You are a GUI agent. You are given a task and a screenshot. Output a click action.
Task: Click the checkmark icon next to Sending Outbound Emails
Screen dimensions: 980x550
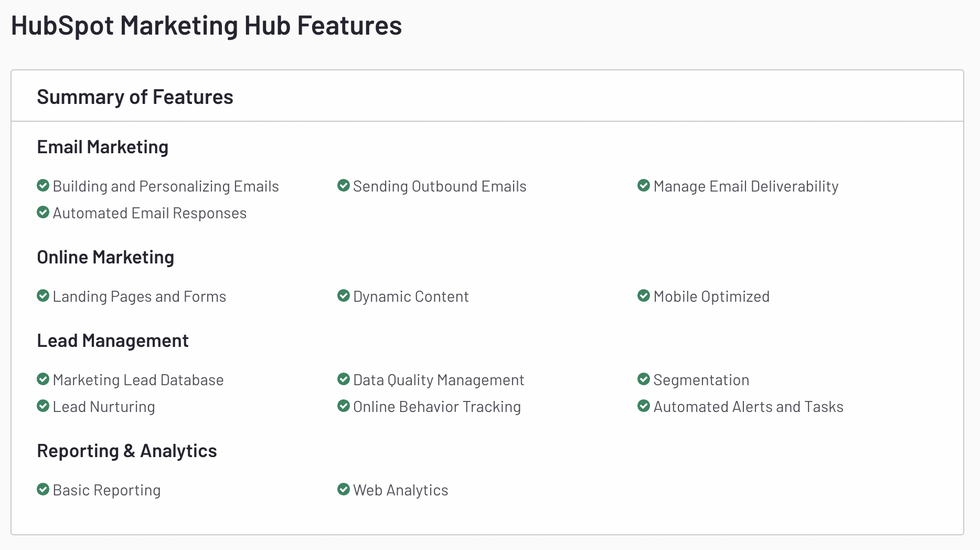point(344,185)
